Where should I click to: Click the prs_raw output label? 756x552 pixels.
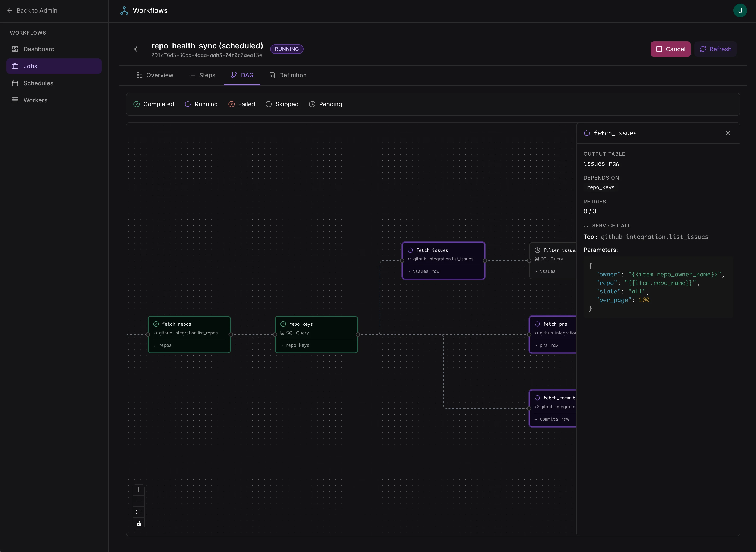coord(549,346)
